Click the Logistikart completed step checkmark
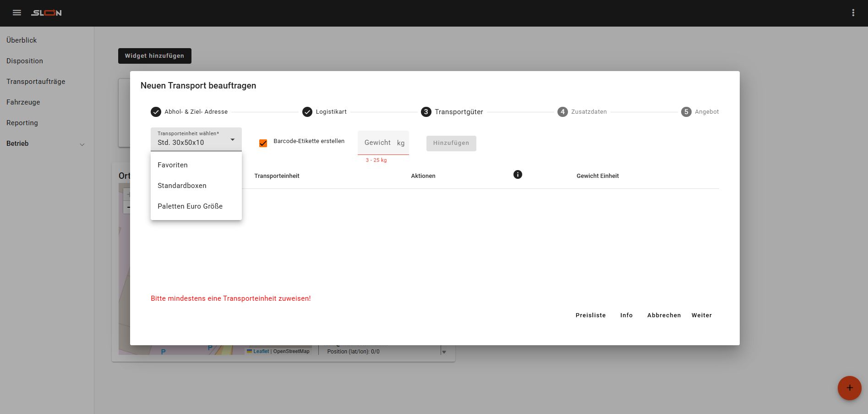Image resolution: width=868 pixels, height=414 pixels. (x=307, y=112)
